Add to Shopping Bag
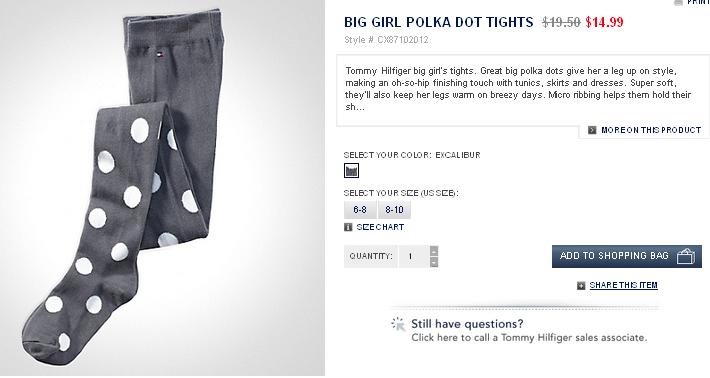Image resolution: width=710 pixels, height=378 pixels. tap(627, 256)
